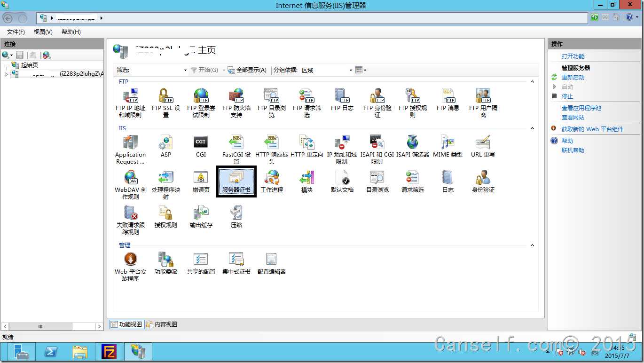Open 配置编辑器 icon

tap(272, 263)
